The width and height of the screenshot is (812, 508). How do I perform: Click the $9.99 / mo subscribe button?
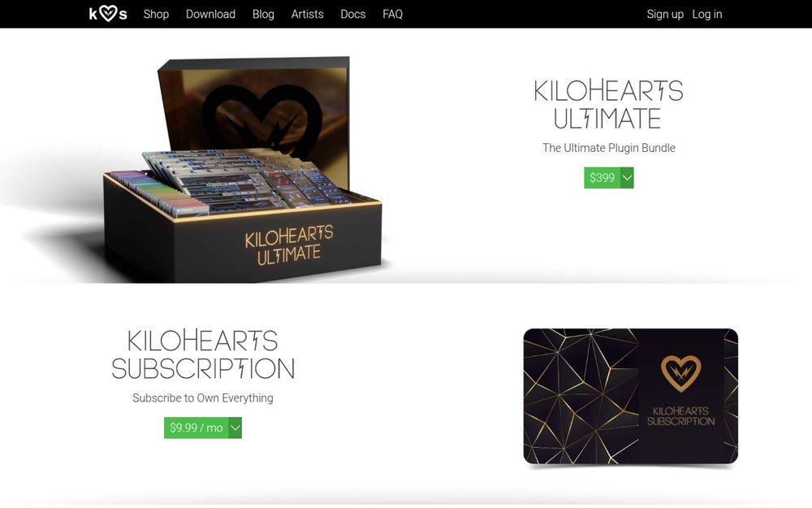197,428
